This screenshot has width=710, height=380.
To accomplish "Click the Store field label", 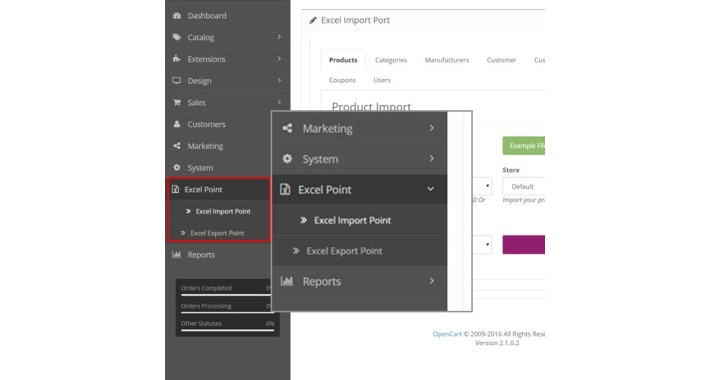I will click(x=511, y=170).
